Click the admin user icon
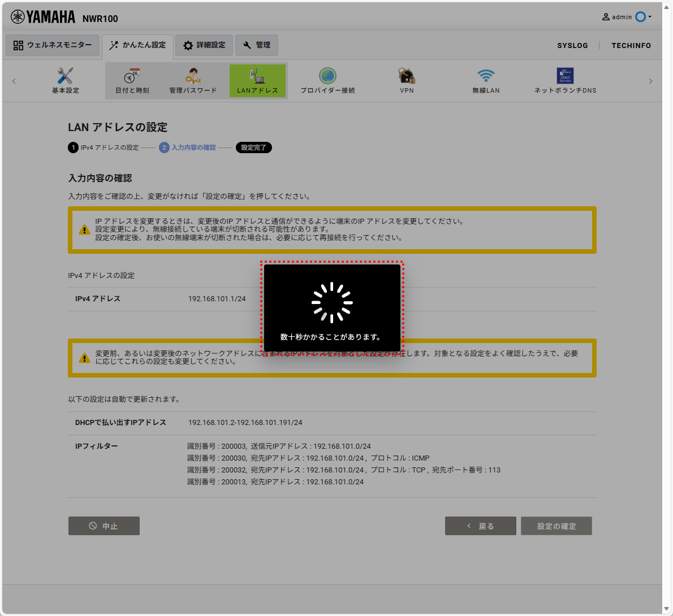 pyautogui.click(x=606, y=17)
